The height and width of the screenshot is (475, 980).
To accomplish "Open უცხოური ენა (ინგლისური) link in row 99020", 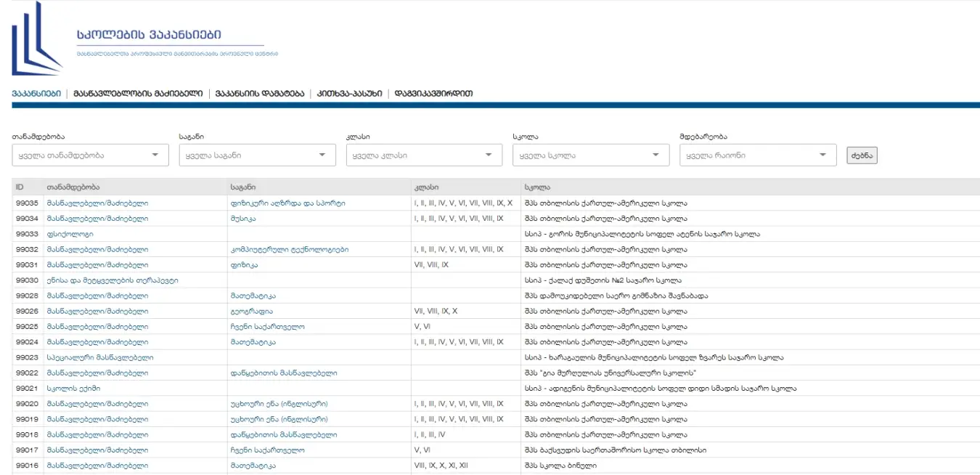I will pyautogui.click(x=279, y=403).
